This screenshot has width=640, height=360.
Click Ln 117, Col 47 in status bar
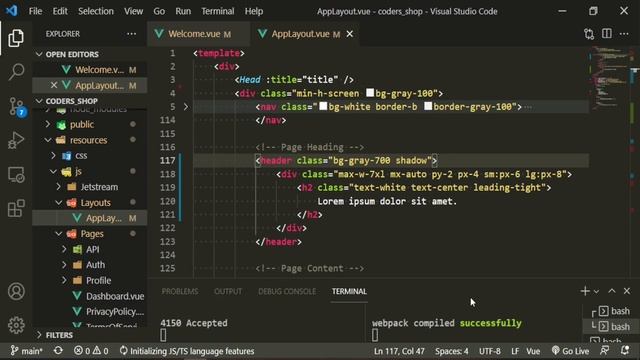point(399,351)
